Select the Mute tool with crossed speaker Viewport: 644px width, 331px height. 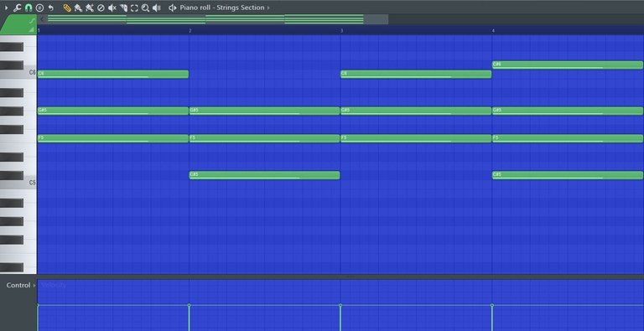pyautogui.click(x=112, y=8)
